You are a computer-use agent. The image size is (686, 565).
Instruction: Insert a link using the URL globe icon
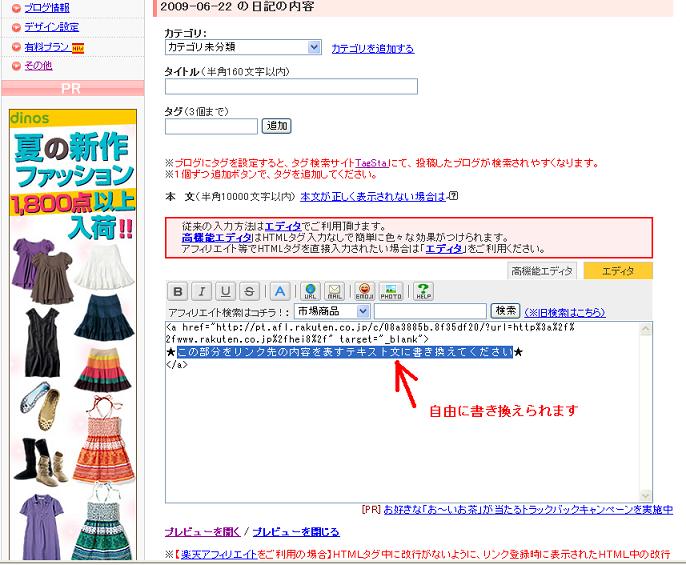[x=310, y=291]
